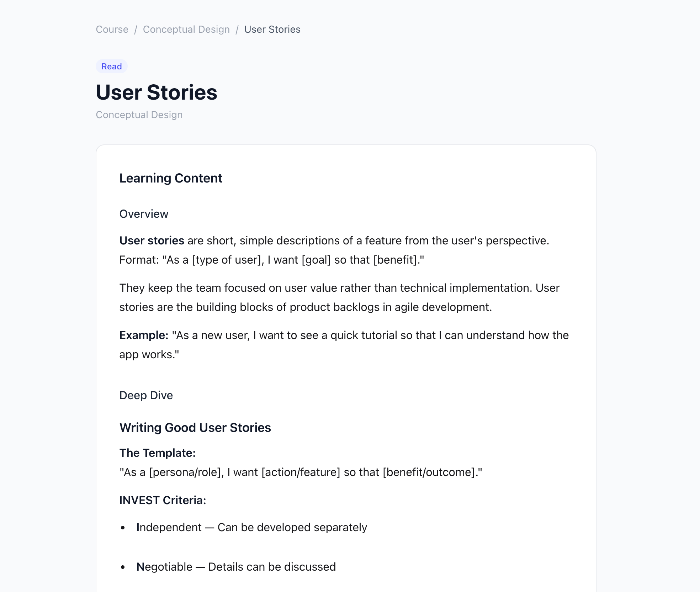The height and width of the screenshot is (592, 700).
Task: Select the Overview section heading
Action: pyautogui.click(x=144, y=214)
